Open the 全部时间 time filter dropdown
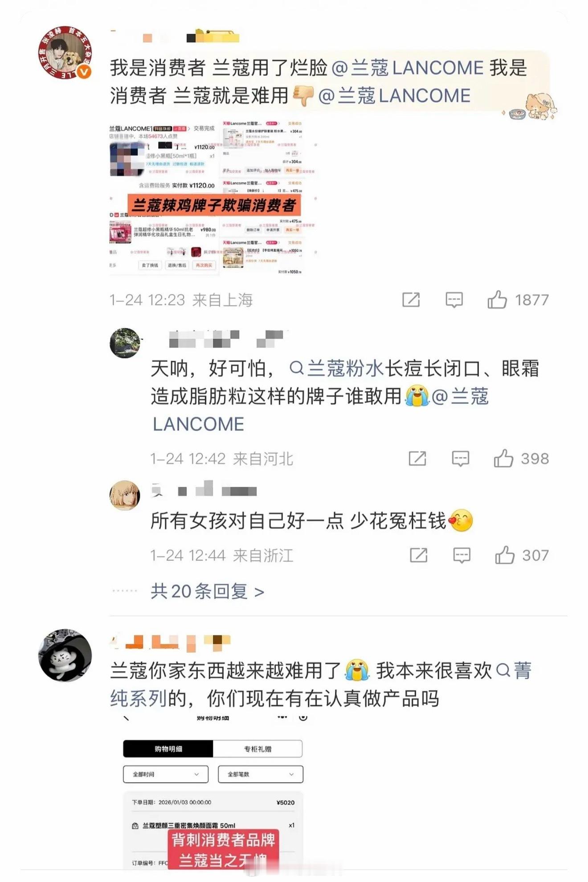 [x=166, y=774]
